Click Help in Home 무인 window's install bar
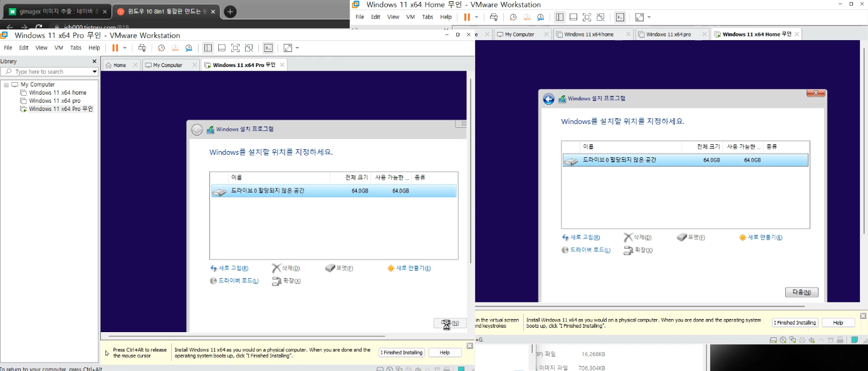Viewport: 868px width, 371px height. 838,323
